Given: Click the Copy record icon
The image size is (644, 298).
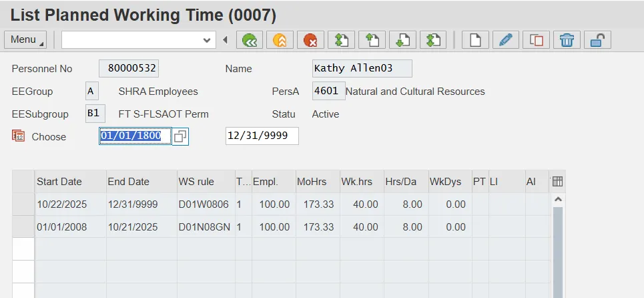Looking at the screenshot, I should (536, 40).
